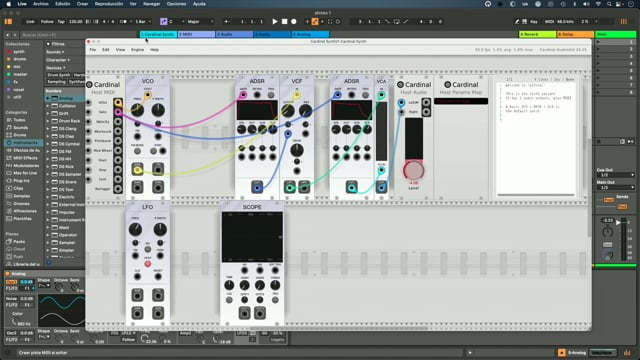Click the VCF CUTOFF knob
The height and width of the screenshot is (360, 640).
point(288,110)
